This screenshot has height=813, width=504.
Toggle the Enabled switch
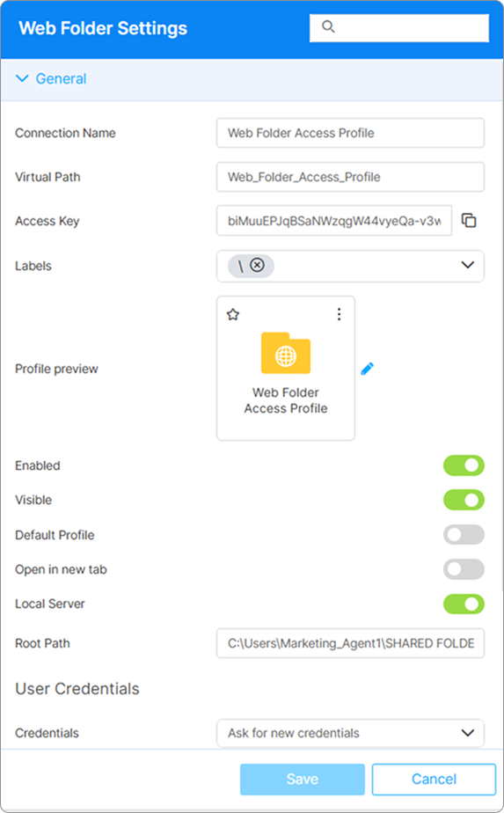[464, 465]
